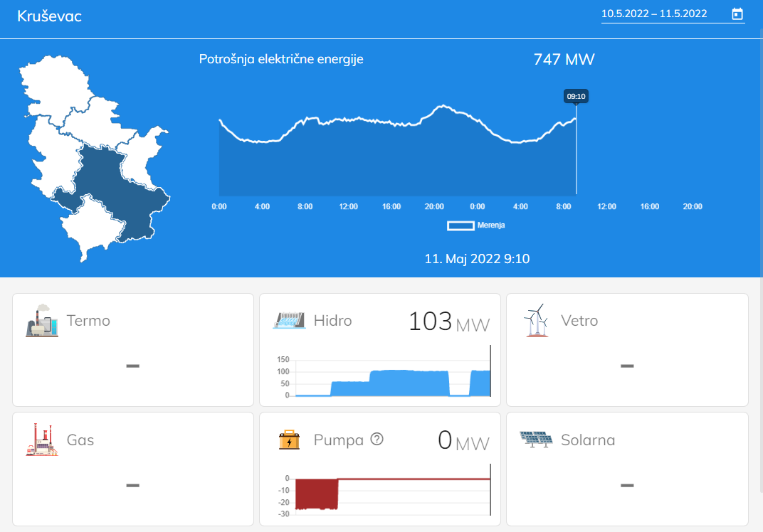Click the Gas plant icon
Viewport: 763px width, 532px height.
click(42, 440)
